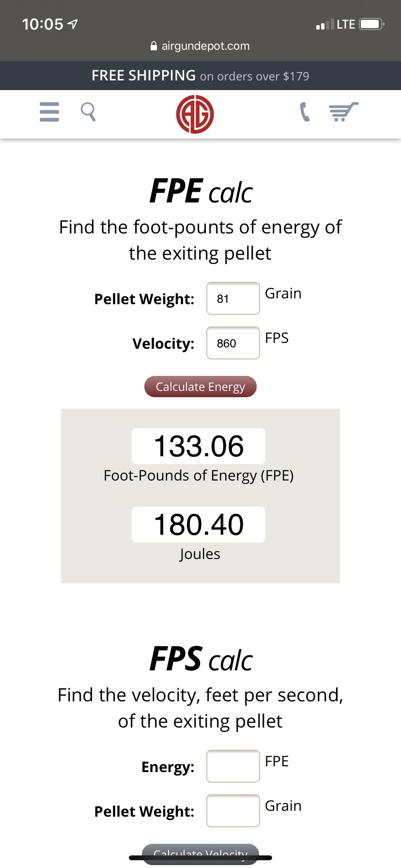
Task: Select the 133.06 foot-pounds result box
Action: (199, 446)
